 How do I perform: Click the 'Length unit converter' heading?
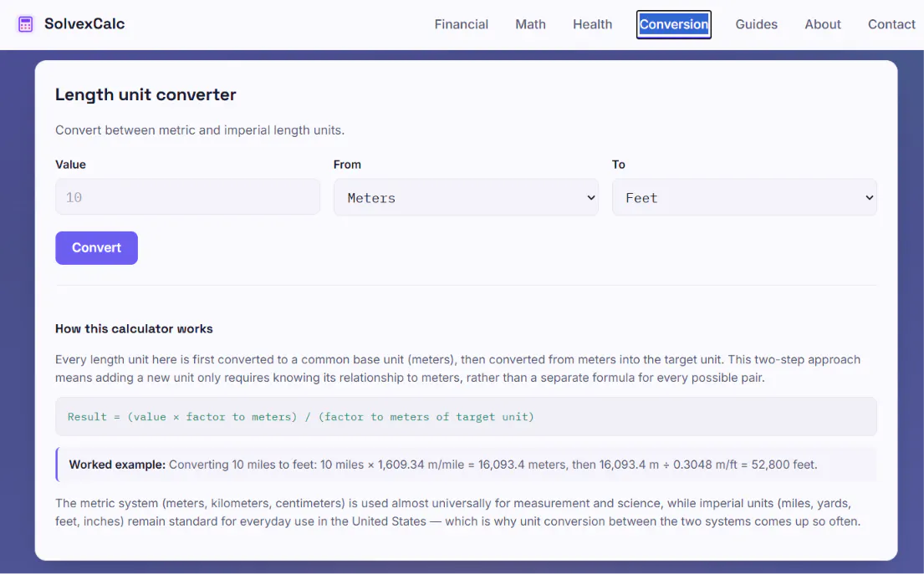[145, 94]
